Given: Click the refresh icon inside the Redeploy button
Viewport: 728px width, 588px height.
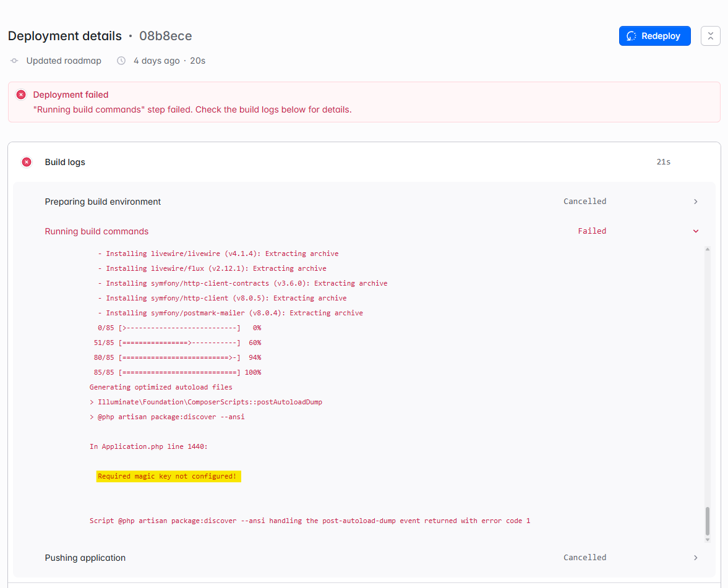Looking at the screenshot, I should point(632,36).
